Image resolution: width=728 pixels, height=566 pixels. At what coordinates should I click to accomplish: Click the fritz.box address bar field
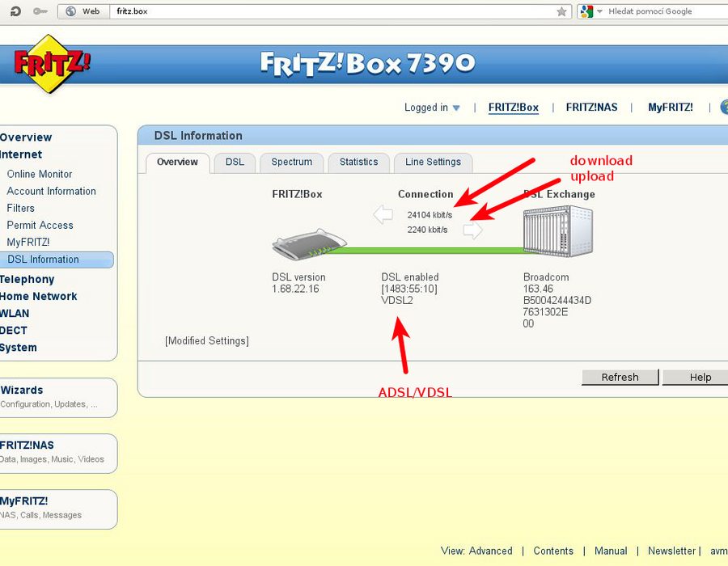[x=332, y=11]
